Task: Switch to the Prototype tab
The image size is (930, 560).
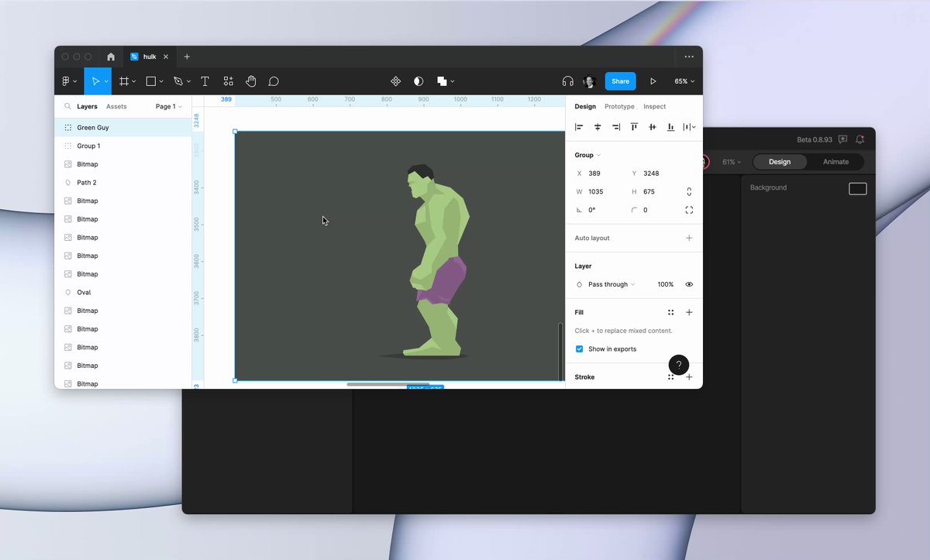Action: 618,106
